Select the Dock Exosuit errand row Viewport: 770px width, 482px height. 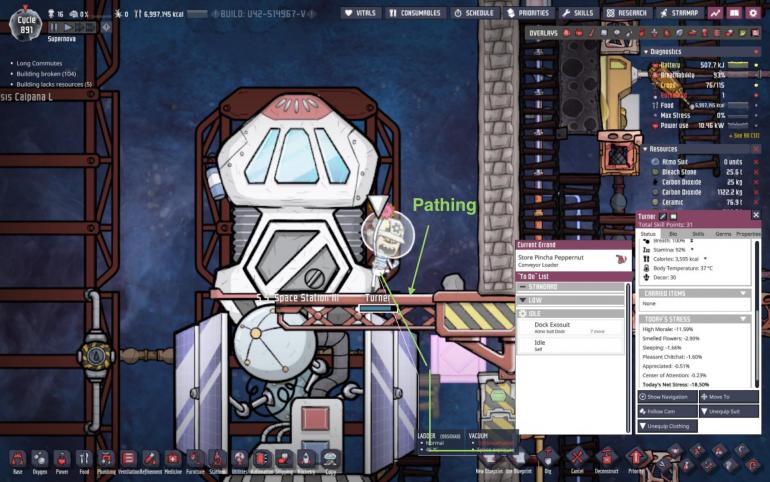tap(570, 327)
